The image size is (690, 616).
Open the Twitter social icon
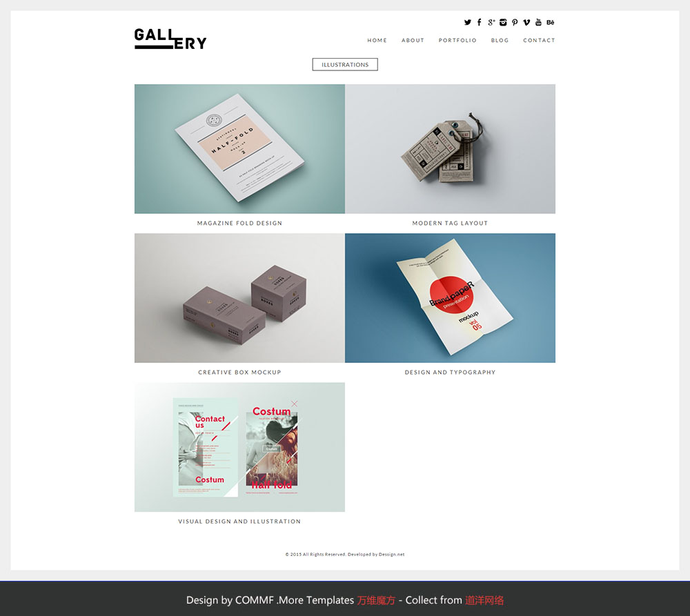tap(467, 23)
